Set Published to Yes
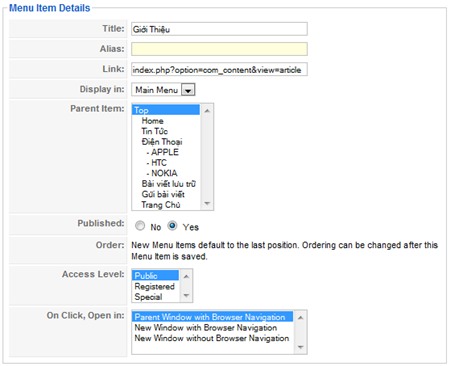This screenshot has width=450, height=366. coord(172,226)
